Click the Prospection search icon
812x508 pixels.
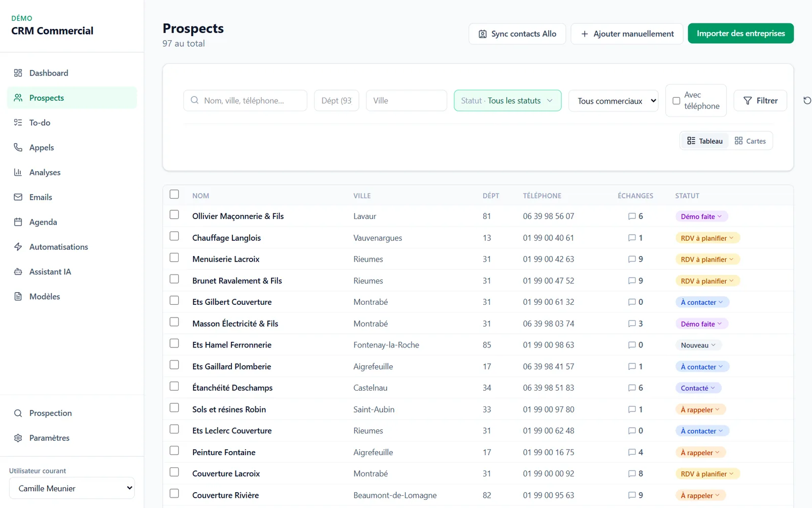click(18, 413)
